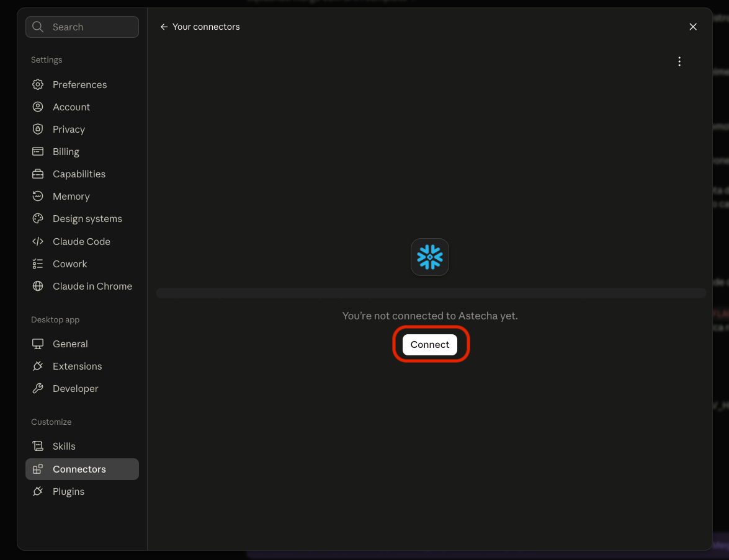Click the Account person icon
This screenshot has width=729, height=560.
[x=38, y=107]
